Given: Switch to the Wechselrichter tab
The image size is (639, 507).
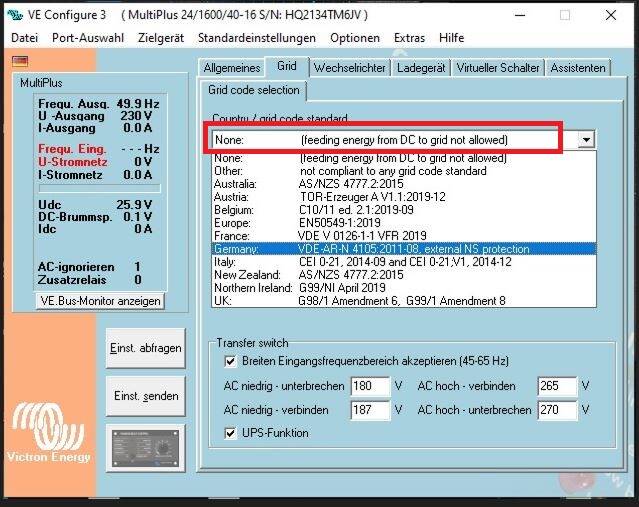Looking at the screenshot, I should 350,68.
